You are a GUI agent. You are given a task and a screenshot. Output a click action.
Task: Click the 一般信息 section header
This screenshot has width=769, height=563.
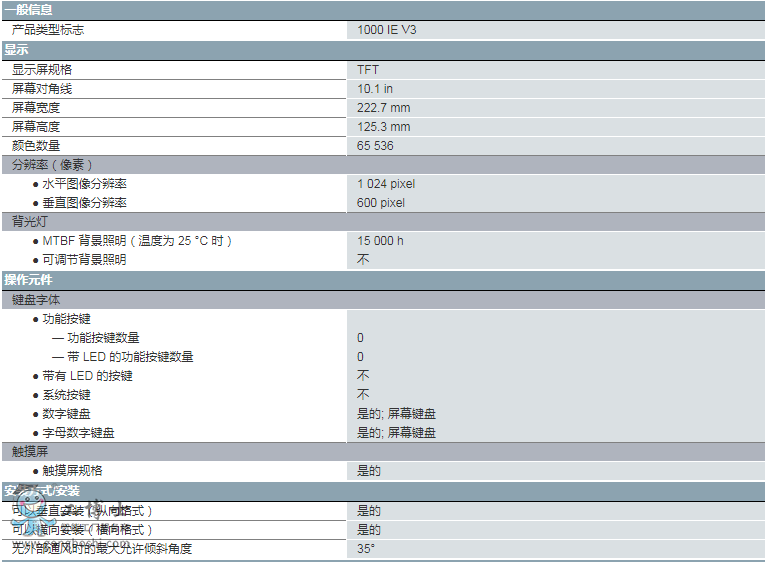coord(29,9)
